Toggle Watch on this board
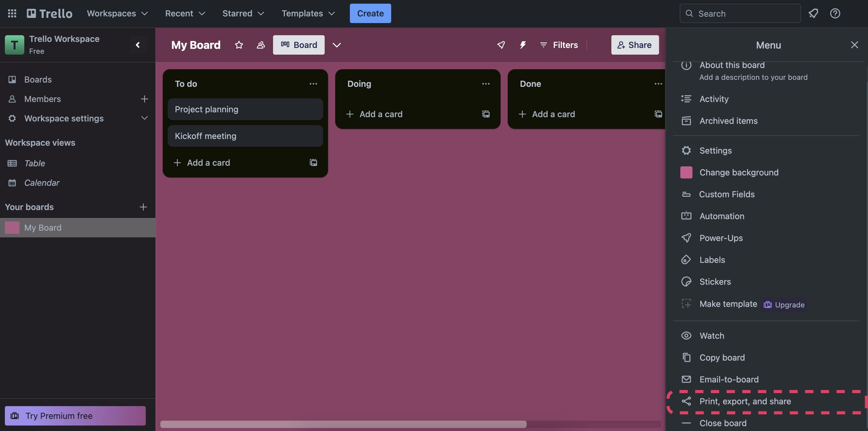This screenshot has height=431, width=868. point(712,335)
